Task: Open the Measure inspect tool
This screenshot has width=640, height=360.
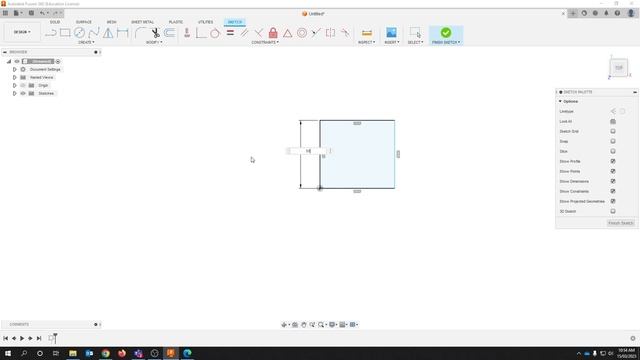Action: (x=367, y=33)
